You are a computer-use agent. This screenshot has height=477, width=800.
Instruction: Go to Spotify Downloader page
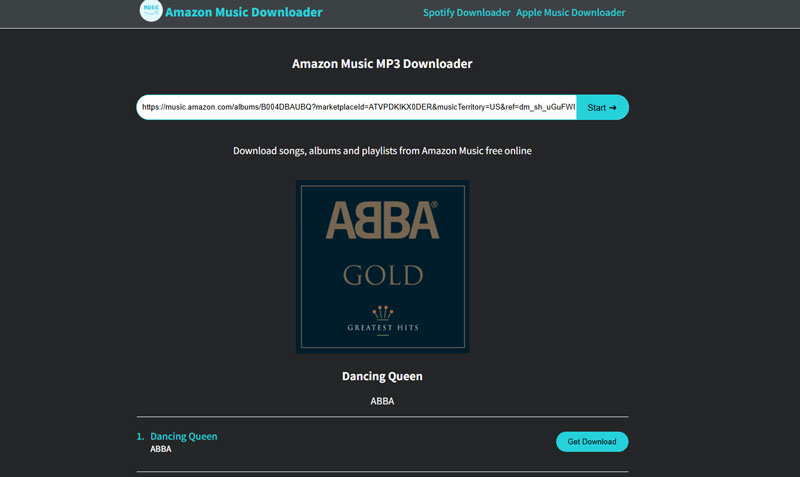(466, 13)
